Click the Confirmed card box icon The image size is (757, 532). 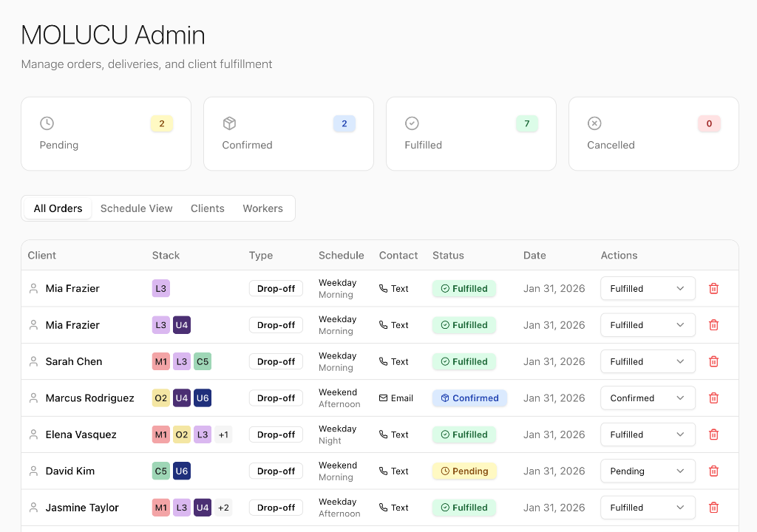click(x=229, y=123)
